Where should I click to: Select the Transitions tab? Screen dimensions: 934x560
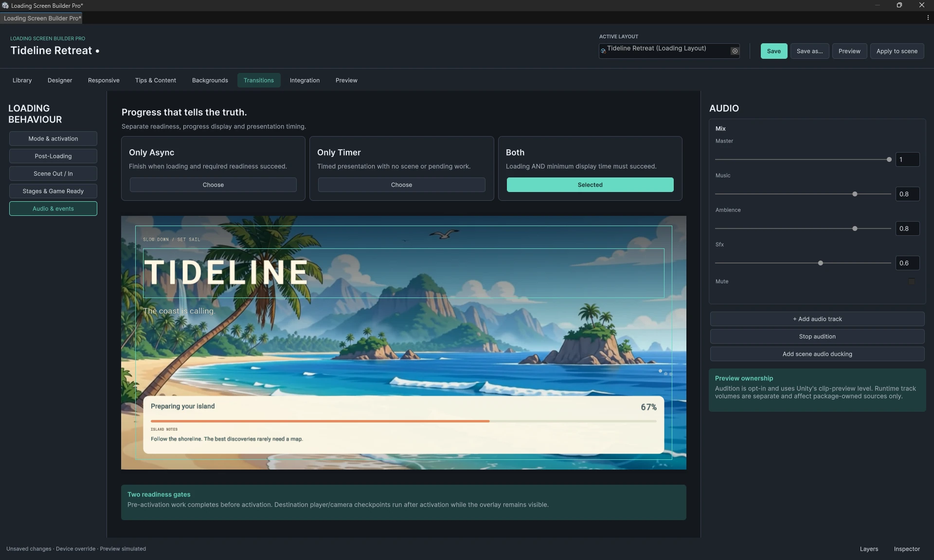259,80
